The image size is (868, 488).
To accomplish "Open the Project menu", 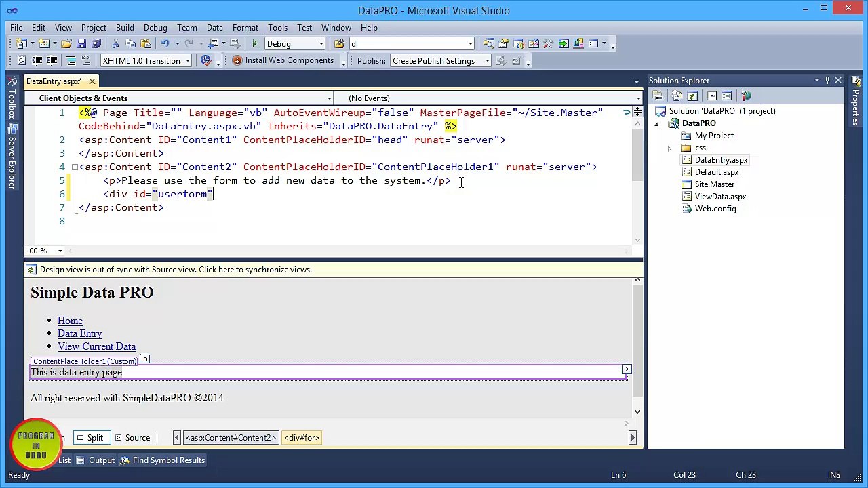I will tap(94, 28).
